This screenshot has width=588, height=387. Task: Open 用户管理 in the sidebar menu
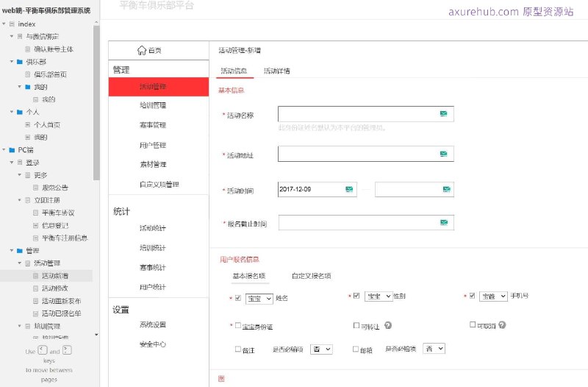point(153,145)
